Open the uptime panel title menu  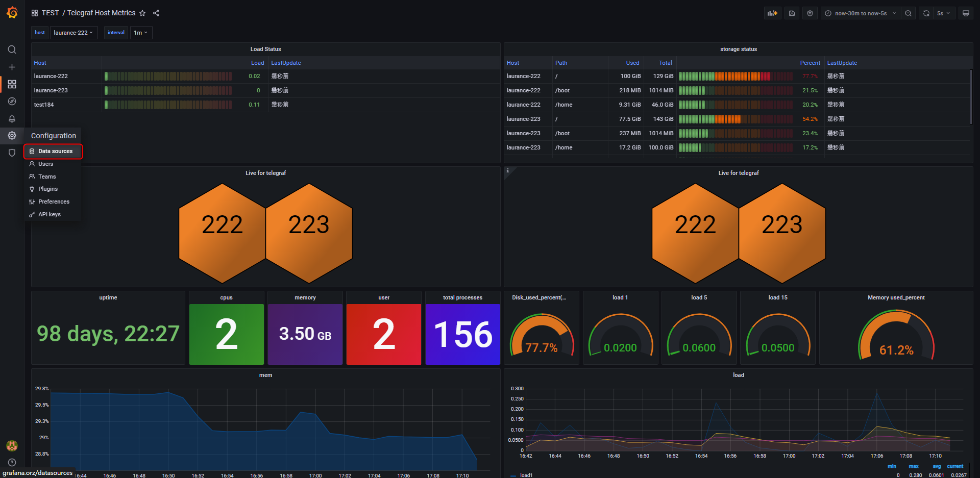click(108, 297)
